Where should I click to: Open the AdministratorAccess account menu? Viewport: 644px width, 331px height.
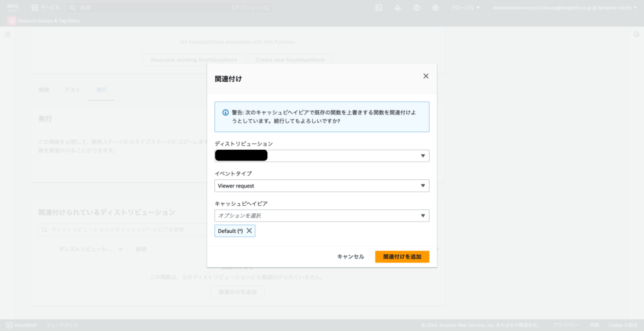pos(565,8)
